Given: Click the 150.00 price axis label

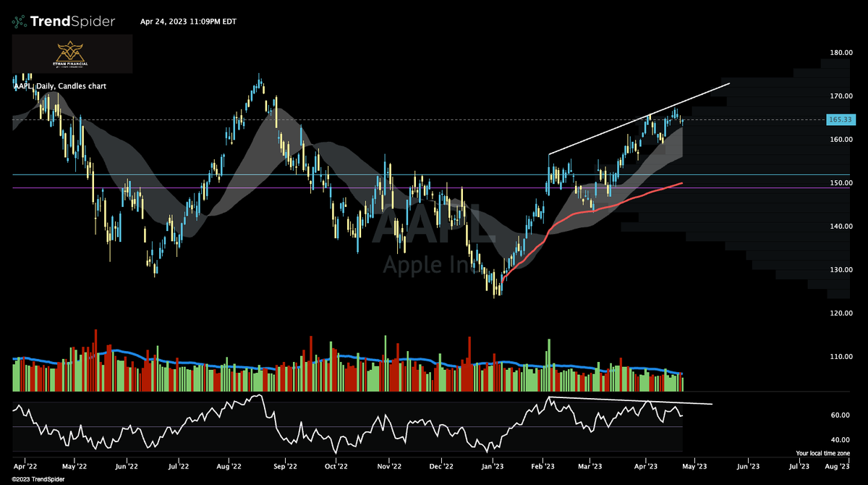Looking at the screenshot, I should [841, 183].
